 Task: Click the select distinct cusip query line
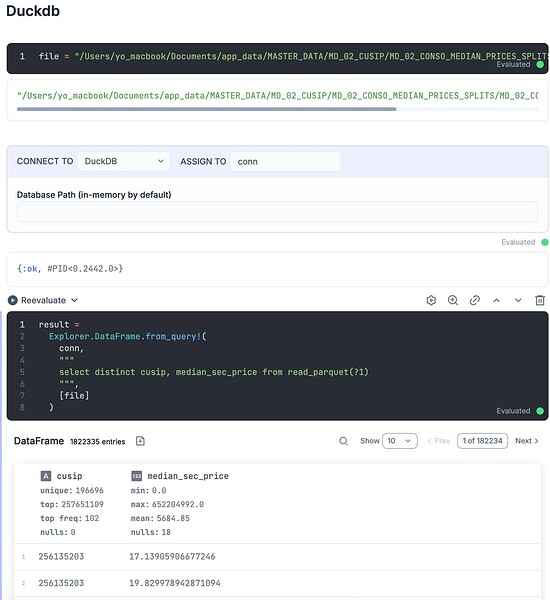(x=214, y=372)
